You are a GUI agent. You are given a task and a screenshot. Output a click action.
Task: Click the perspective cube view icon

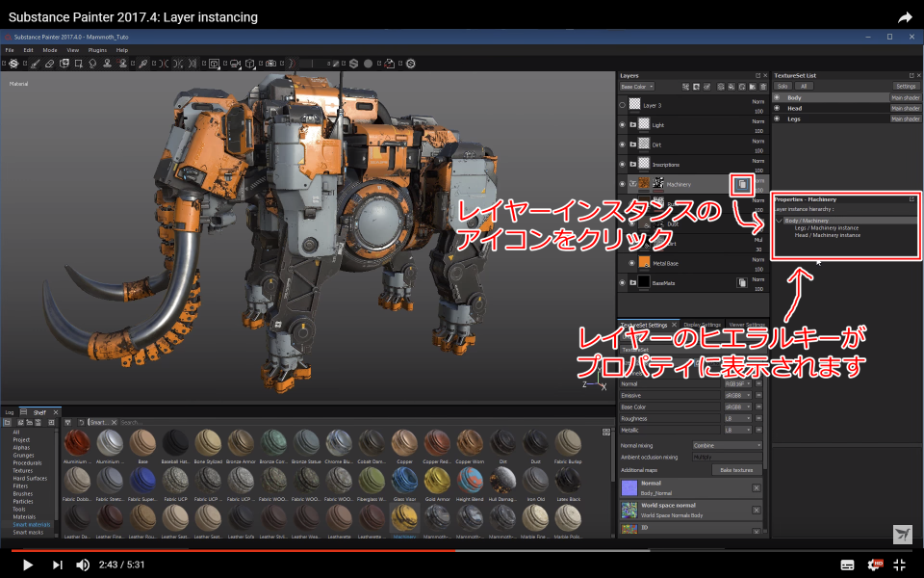coord(250,64)
